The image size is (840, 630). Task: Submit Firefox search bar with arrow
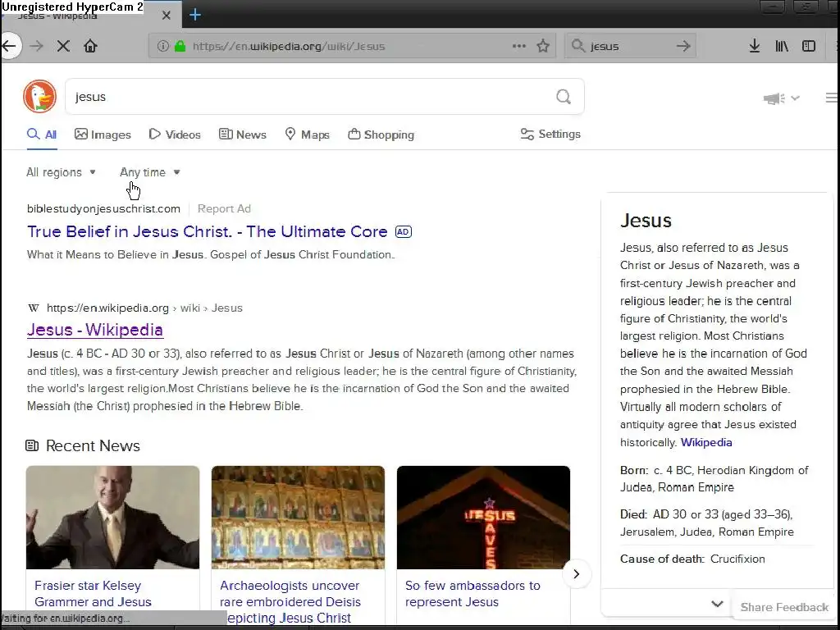click(x=683, y=46)
